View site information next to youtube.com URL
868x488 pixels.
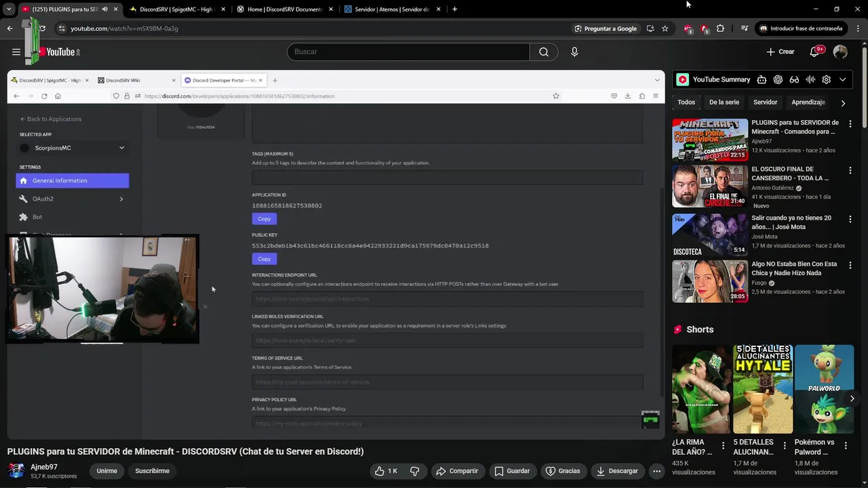pyautogui.click(x=62, y=28)
